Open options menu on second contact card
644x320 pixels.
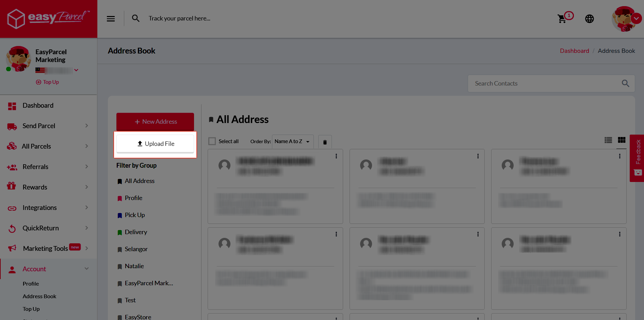point(478,156)
